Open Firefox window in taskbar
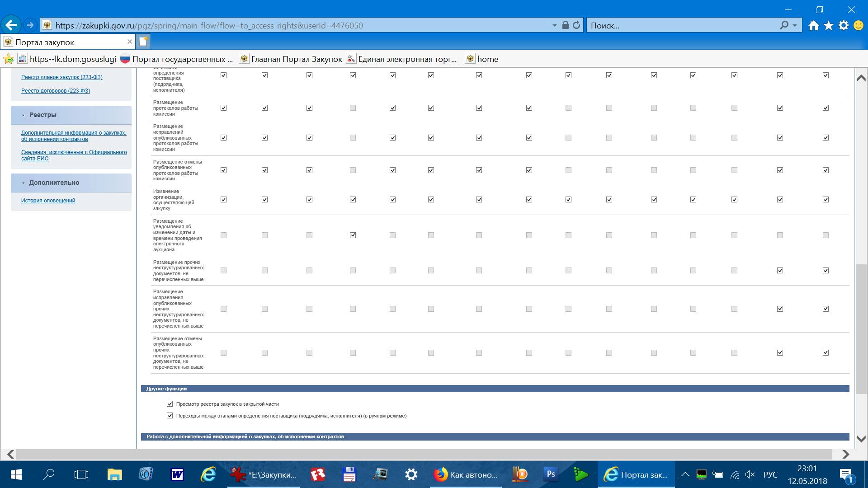Viewport: 868px width, 488px height. (465, 474)
